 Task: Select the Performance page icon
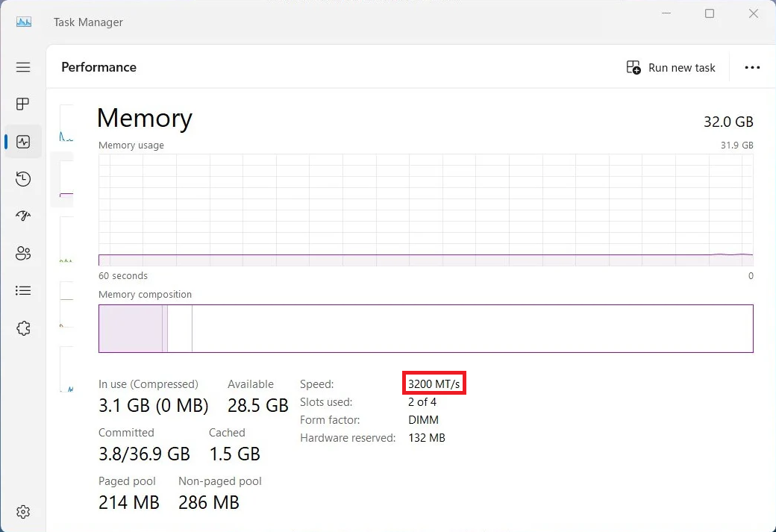[23, 142]
